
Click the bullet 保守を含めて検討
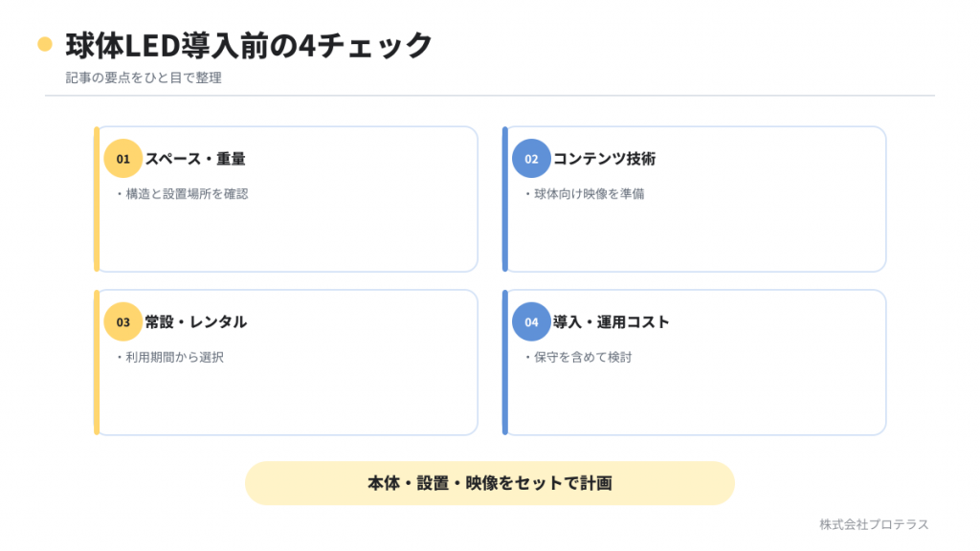point(578,357)
